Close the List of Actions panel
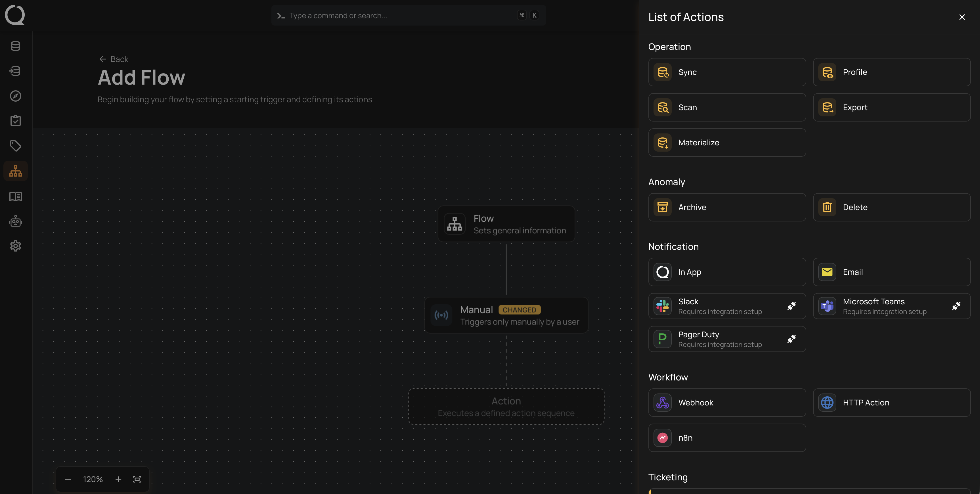 pyautogui.click(x=962, y=17)
